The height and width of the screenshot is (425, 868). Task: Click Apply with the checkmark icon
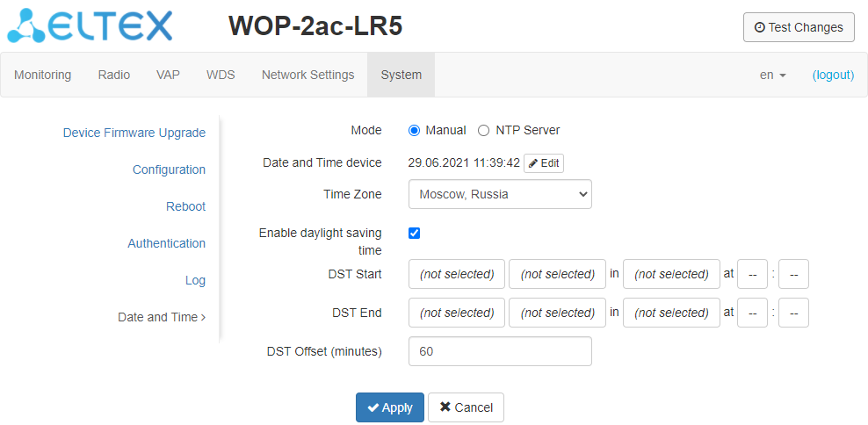[389, 407]
